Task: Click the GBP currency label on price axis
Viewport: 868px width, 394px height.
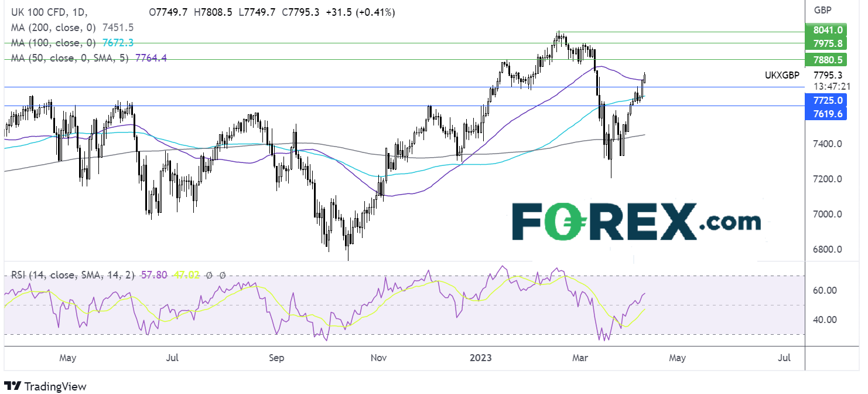Action: [823, 9]
